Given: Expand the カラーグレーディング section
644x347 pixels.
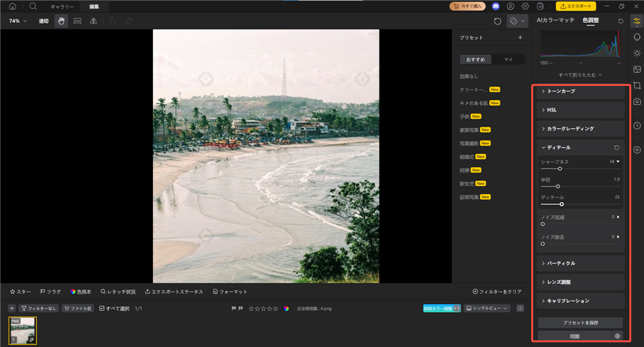Looking at the screenshot, I should [x=580, y=129].
